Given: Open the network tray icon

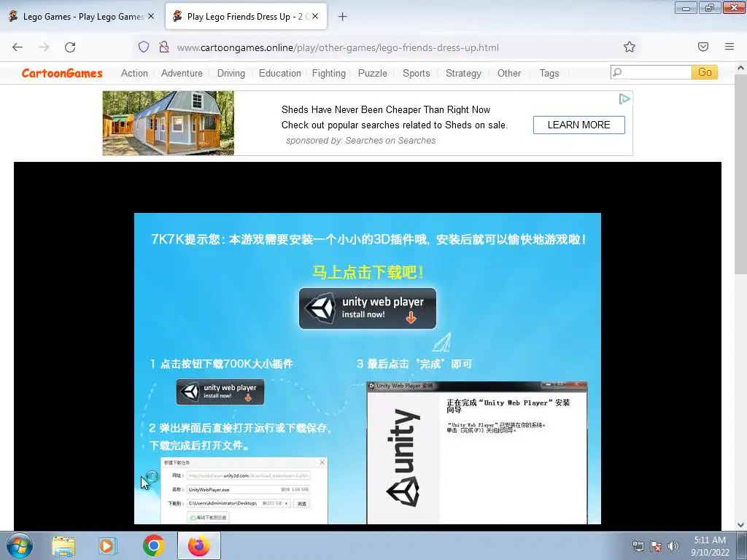Looking at the screenshot, I should point(638,546).
